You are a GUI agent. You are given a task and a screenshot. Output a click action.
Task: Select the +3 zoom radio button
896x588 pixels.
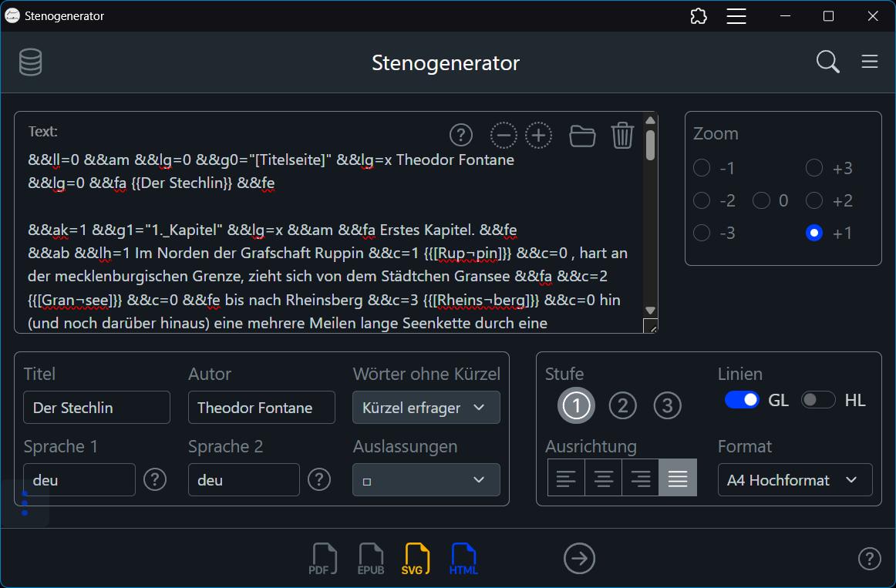point(813,167)
